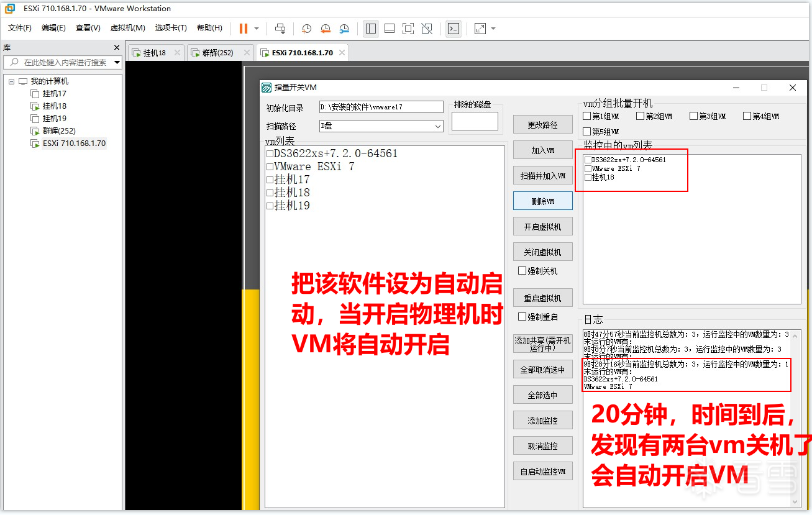Click the 日志 log scrollbar down arrow
Screen dimensions: 812x515
point(796,502)
